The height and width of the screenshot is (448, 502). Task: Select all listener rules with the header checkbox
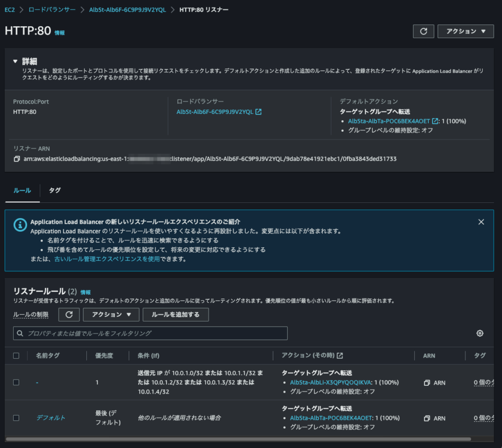pyautogui.click(x=16, y=355)
